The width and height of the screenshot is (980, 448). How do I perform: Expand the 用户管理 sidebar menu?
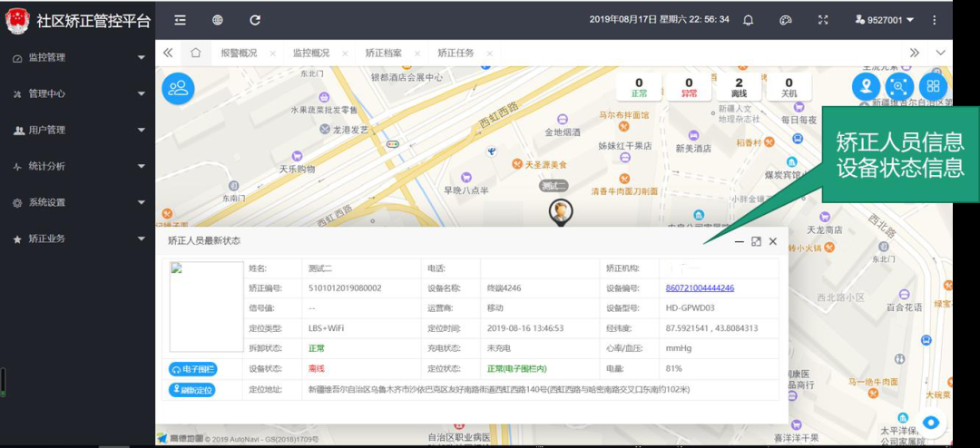tap(77, 130)
